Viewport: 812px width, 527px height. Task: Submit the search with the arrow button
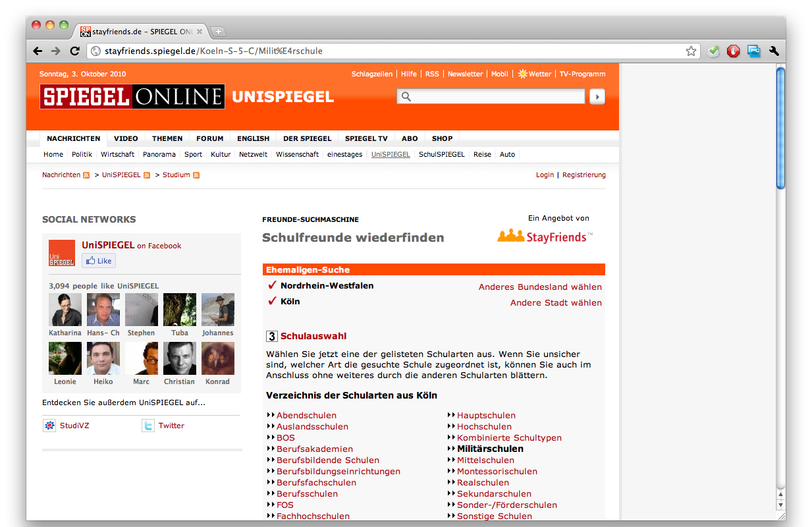coord(597,97)
